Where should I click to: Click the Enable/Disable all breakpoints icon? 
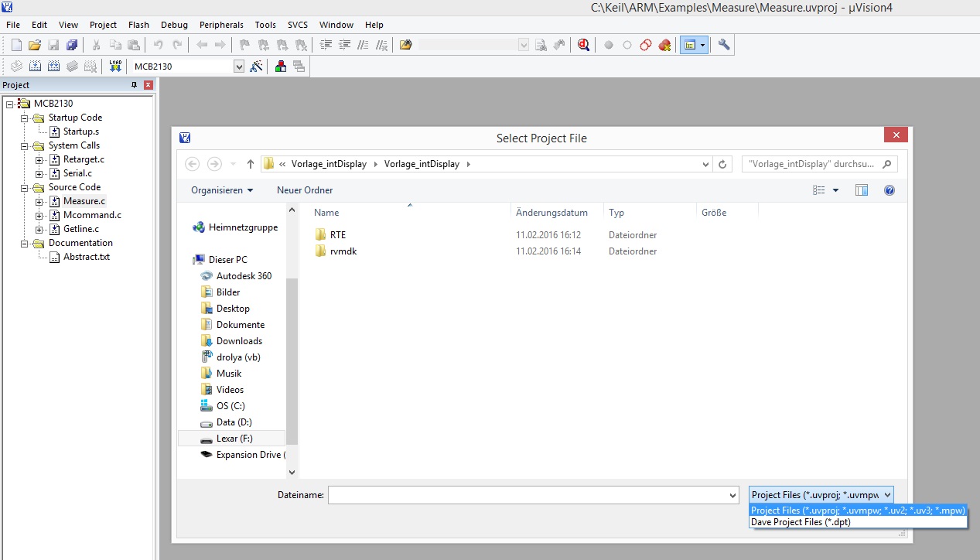point(646,45)
